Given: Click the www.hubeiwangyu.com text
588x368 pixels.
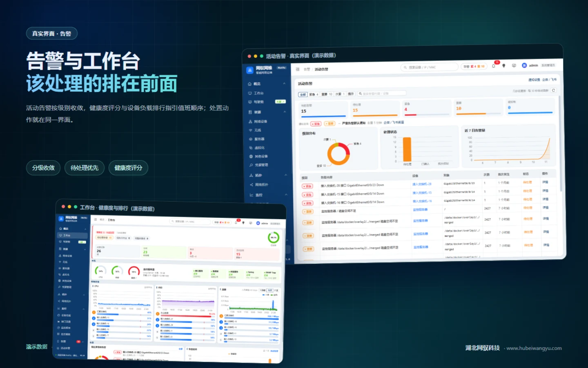Looking at the screenshot, I should (534, 348).
